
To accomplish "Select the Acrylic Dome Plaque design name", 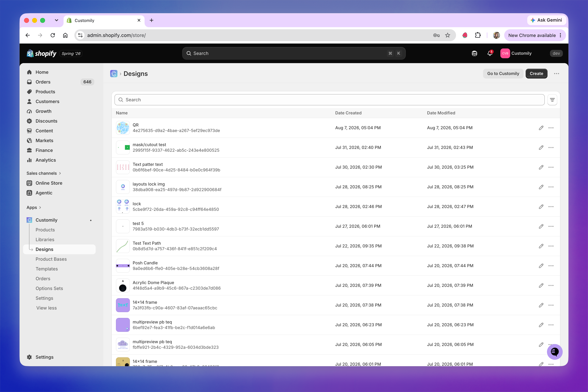I will 153,283.
